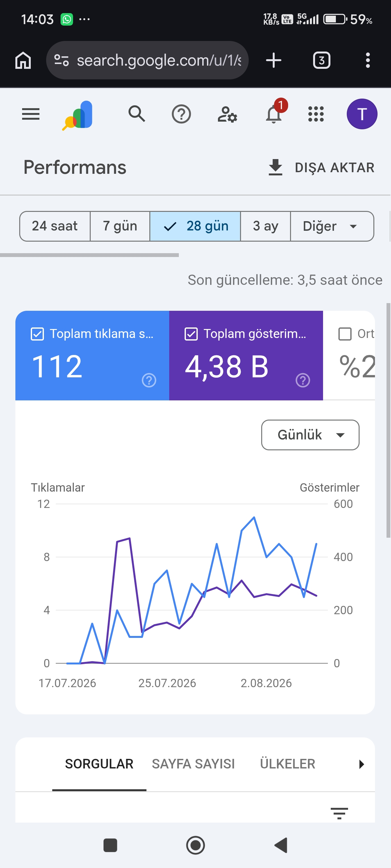Open the Google apps grid
The width and height of the screenshot is (391, 868).
(316, 114)
